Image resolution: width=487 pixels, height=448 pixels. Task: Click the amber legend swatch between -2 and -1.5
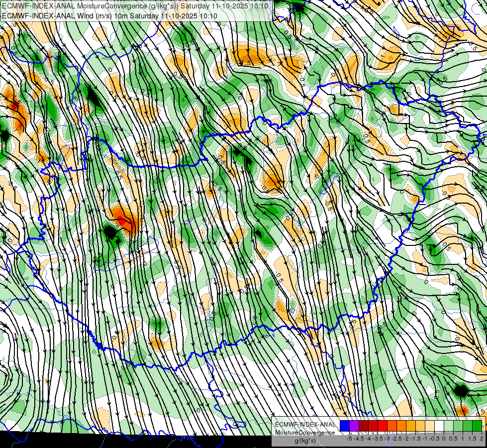tap(411, 426)
